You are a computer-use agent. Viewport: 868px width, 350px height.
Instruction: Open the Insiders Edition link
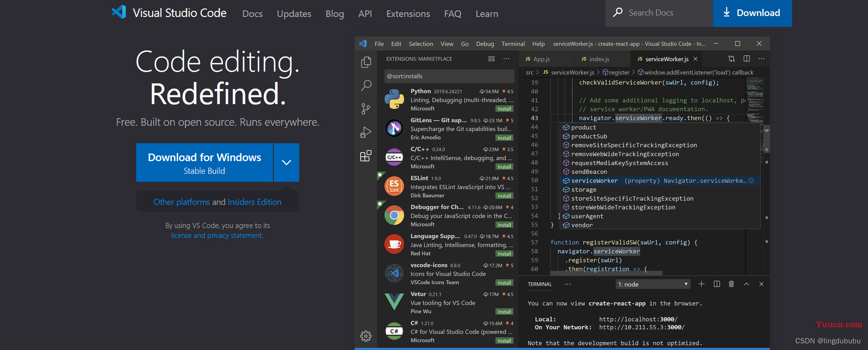254,202
